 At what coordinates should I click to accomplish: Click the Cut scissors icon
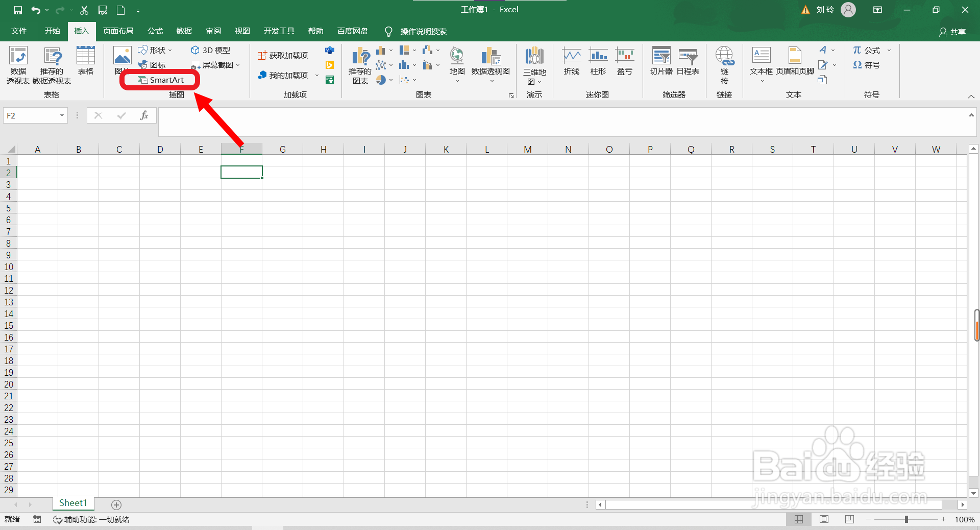(84, 10)
